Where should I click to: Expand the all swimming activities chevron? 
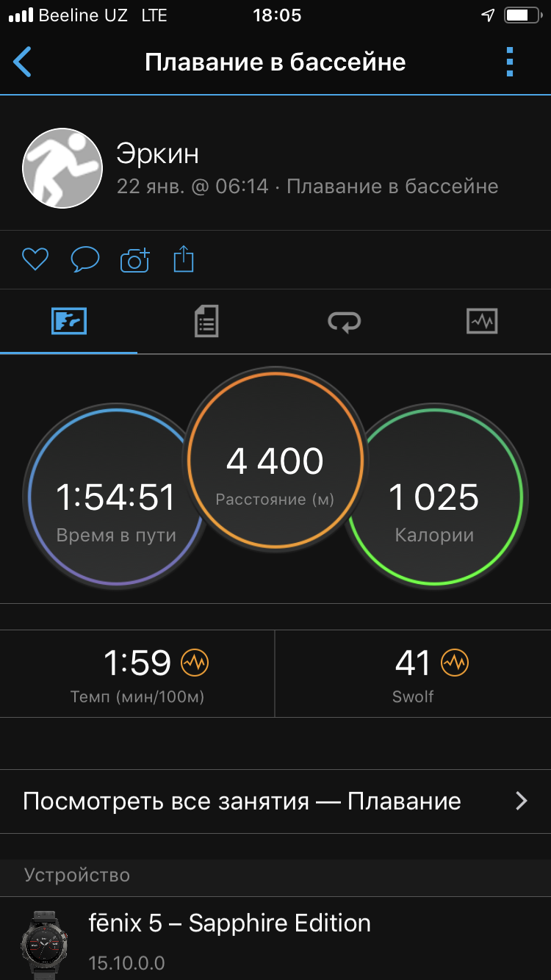(x=522, y=801)
